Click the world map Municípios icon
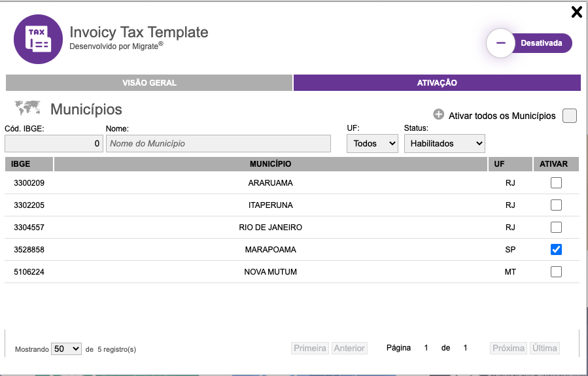The width and height of the screenshot is (588, 376). [x=27, y=109]
